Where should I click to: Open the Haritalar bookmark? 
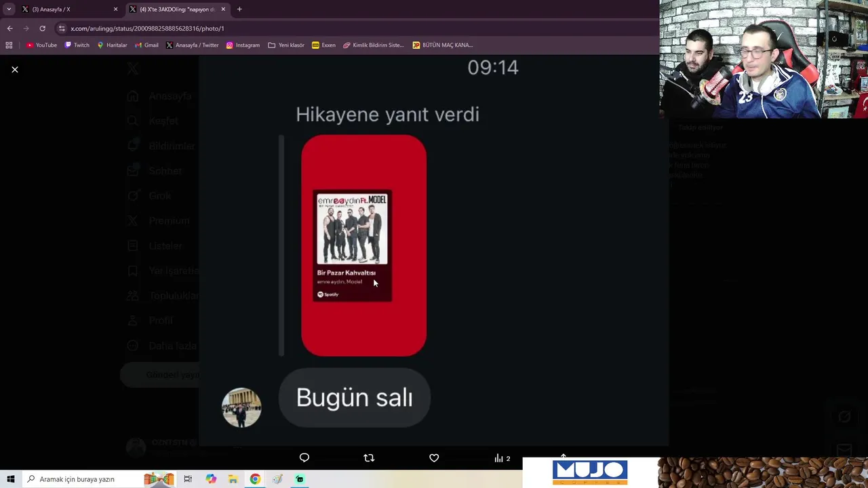(112, 45)
